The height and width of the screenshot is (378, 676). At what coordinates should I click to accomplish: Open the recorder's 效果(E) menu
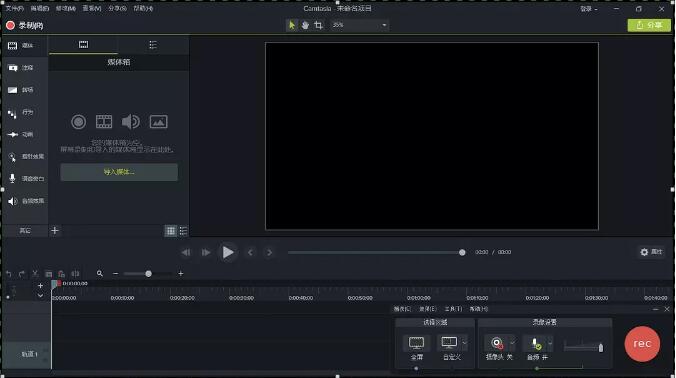(x=428, y=309)
